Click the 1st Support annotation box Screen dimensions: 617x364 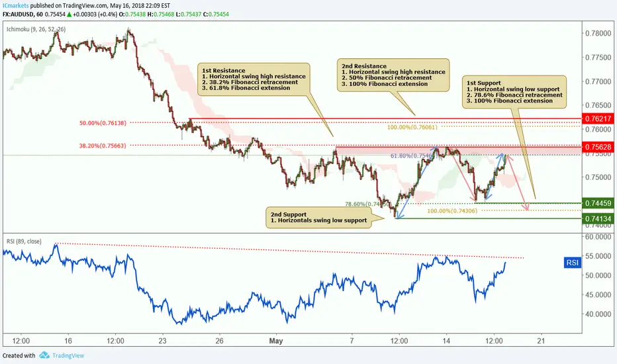click(x=514, y=92)
